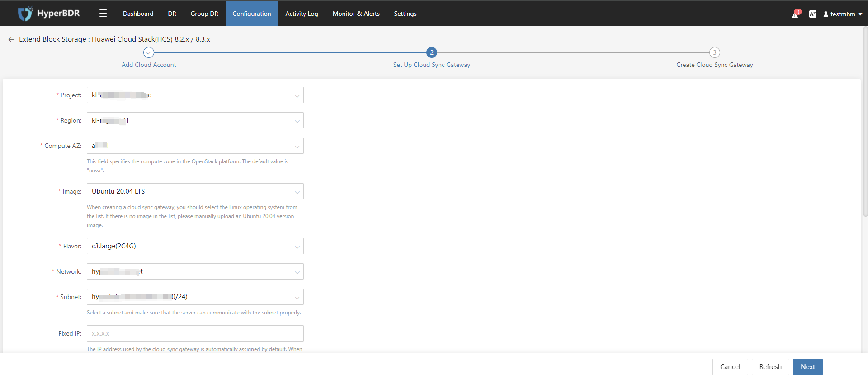Click the HyperBDR shield logo
This screenshot has height=380, width=868.
tap(25, 14)
